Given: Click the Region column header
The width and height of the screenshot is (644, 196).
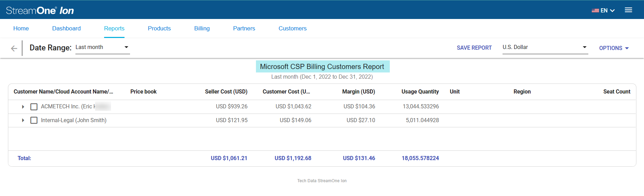Looking at the screenshot, I should click(522, 92).
